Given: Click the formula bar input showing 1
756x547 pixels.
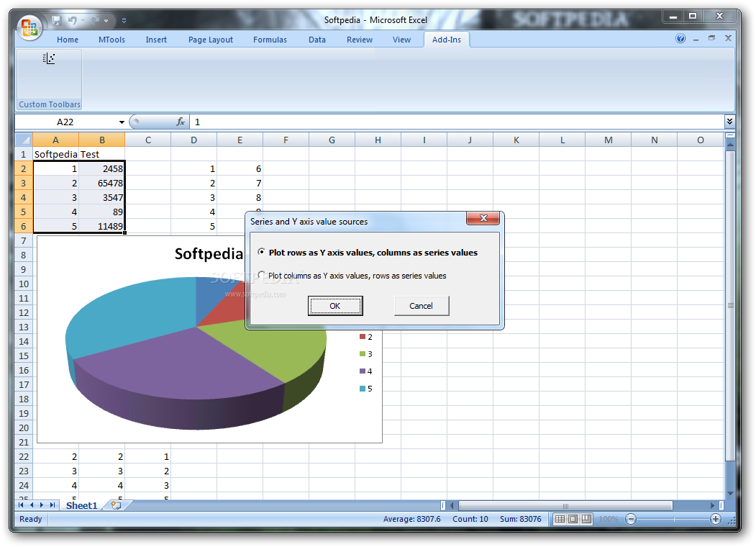Looking at the screenshot, I should pos(457,122).
